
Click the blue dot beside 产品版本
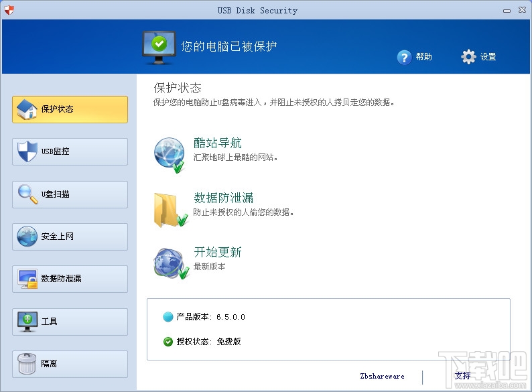pos(168,317)
